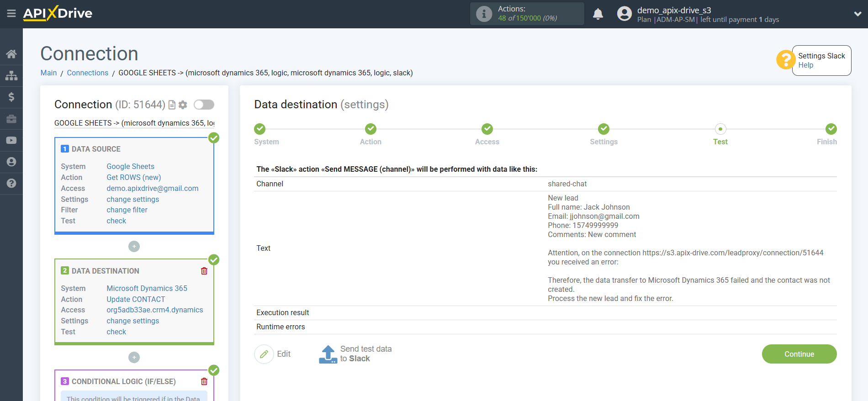The width and height of the screenshot is (868, 401).
Task: Open the hamburger menu in the header
Action: [11, 14]
